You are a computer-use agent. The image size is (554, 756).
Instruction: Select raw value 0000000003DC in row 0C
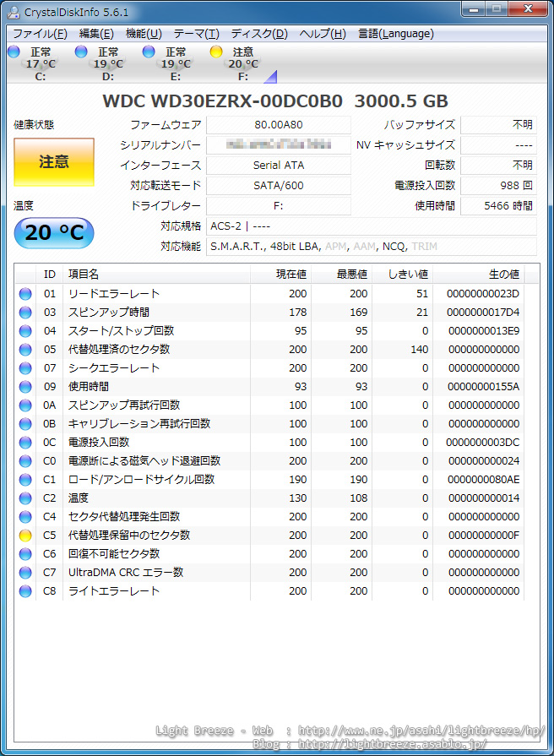point(483,442)
